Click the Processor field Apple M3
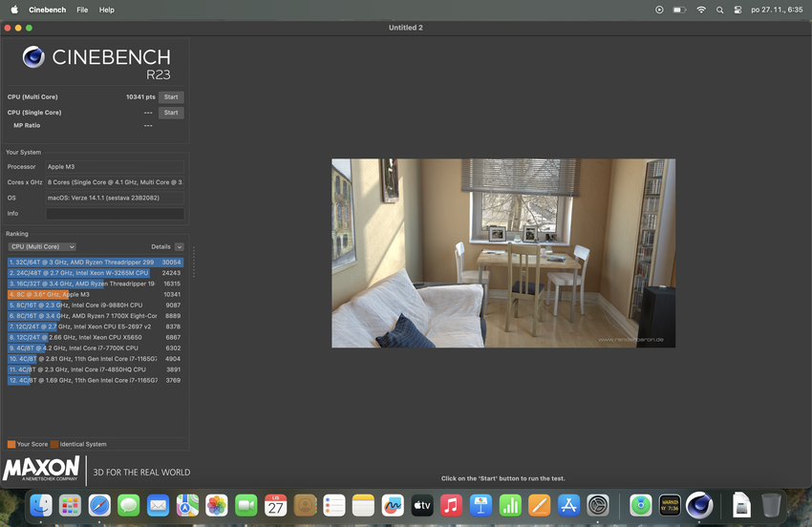Viewport: 812px width, 527px height. 115,167
